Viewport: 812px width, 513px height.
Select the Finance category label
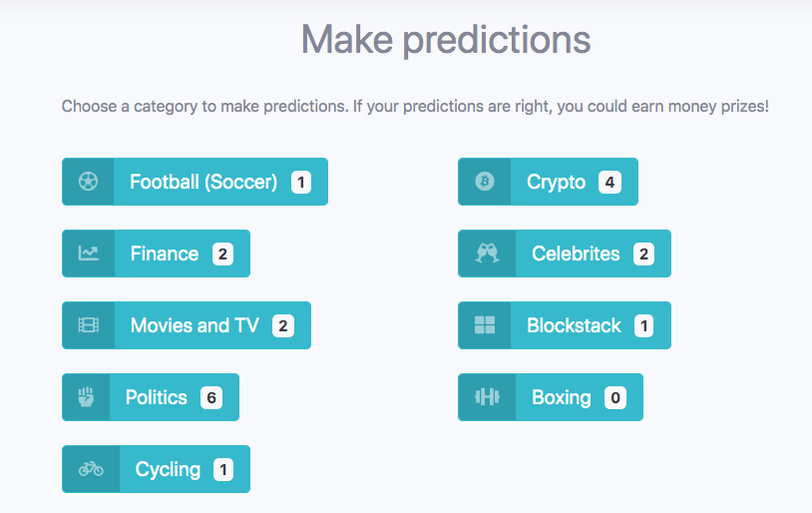coord(165,254)
